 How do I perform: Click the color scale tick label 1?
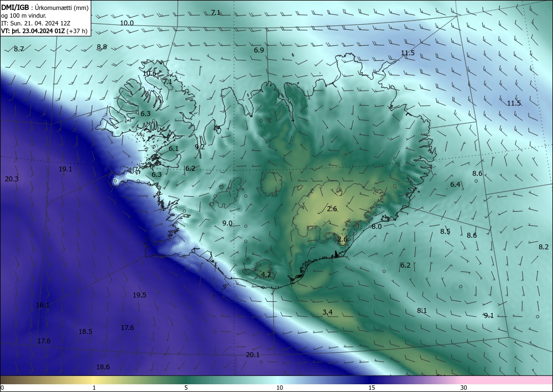click(x=94, y=388)
